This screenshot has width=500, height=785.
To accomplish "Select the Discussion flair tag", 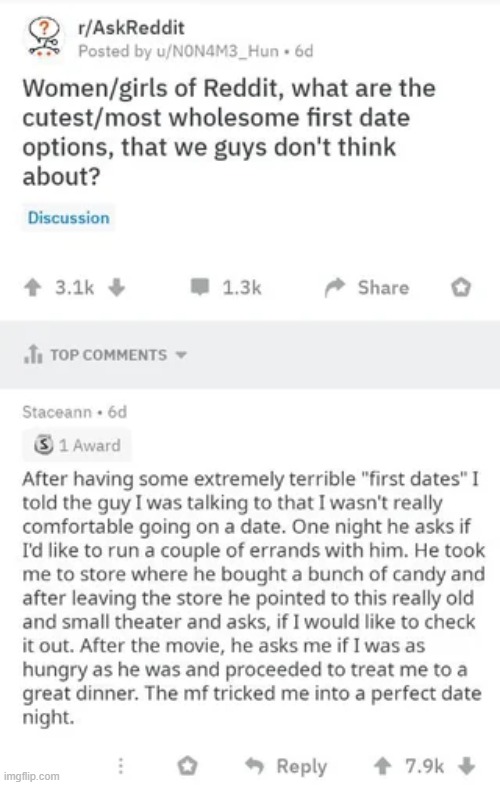I will pos(69,218).
